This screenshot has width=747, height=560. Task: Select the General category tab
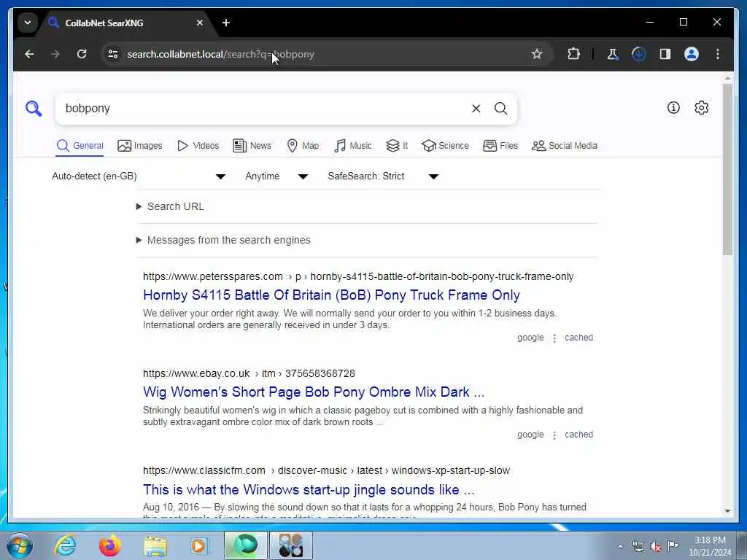(x=80, y=146)
